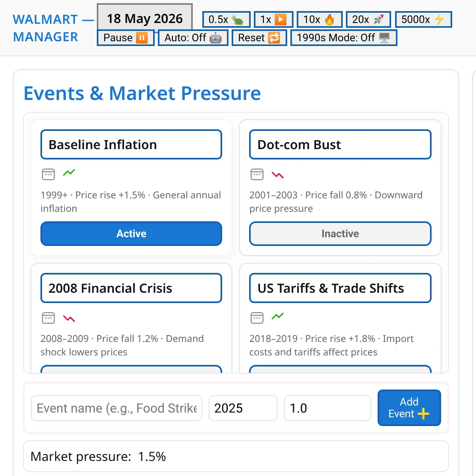Click the Add Event button
The width and height of the screenshot is (476, 476).
[409, 408]
